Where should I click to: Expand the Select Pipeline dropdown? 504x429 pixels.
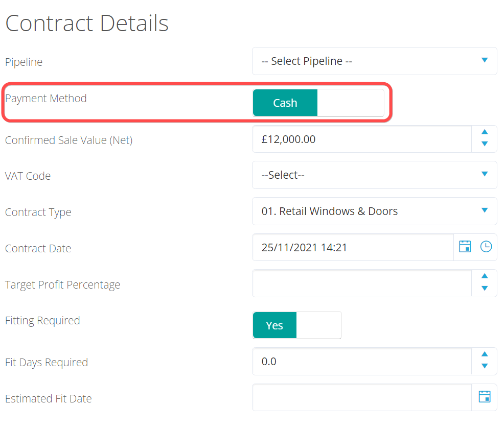pos(374,61)
